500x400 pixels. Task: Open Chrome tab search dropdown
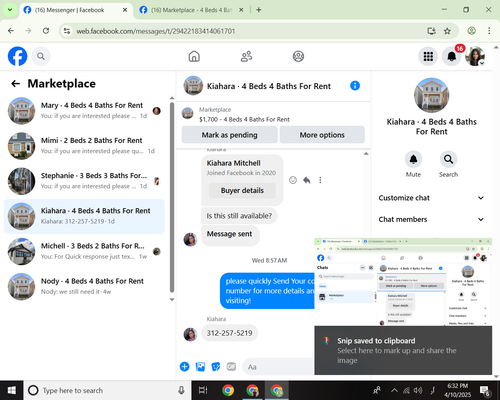click(10, 10)
